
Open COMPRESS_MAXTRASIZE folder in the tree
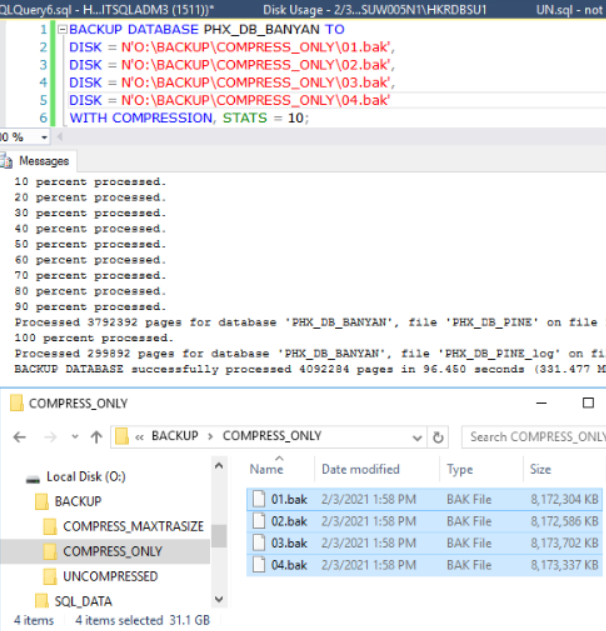click(x=133, y=526)
